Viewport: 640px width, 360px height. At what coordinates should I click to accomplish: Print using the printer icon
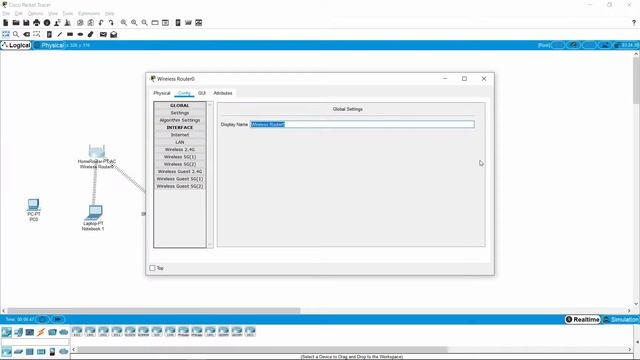pos(37,23)
